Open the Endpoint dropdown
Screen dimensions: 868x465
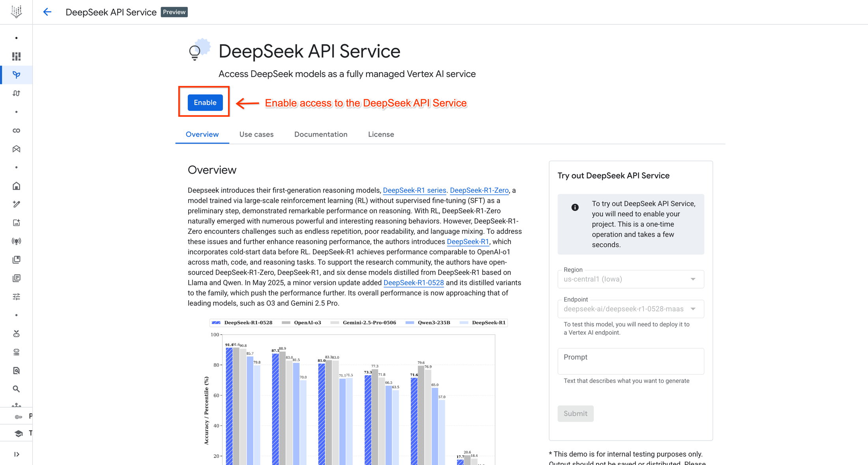click(630, 309)
